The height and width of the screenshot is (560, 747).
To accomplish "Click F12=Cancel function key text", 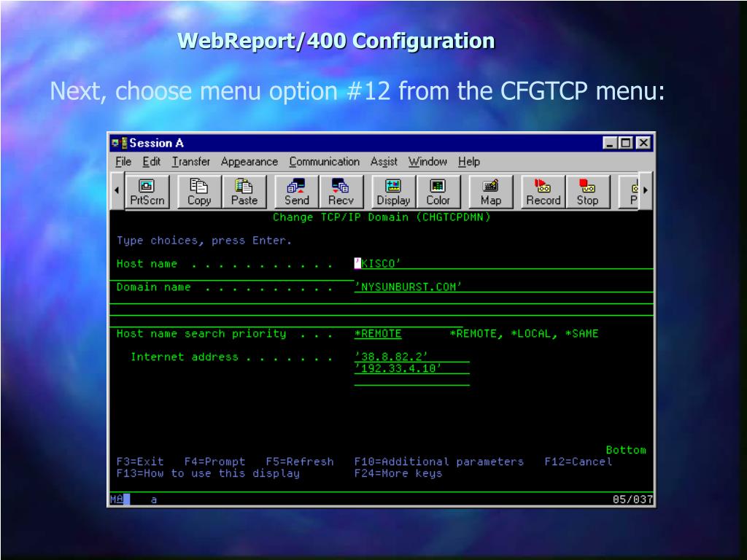I will (578, 462).
